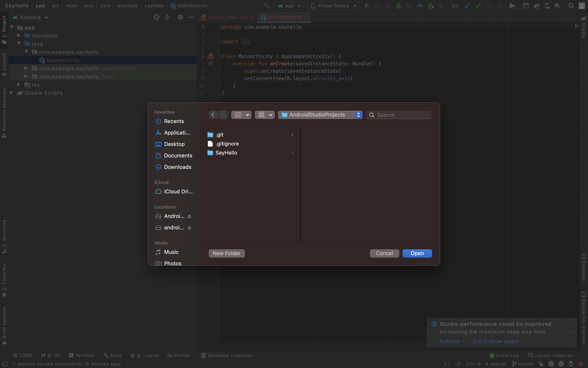This screenshot has height=368, width=588.
Task: Expand the SayHello folder chevron in dialog
Action: (292, 153)
